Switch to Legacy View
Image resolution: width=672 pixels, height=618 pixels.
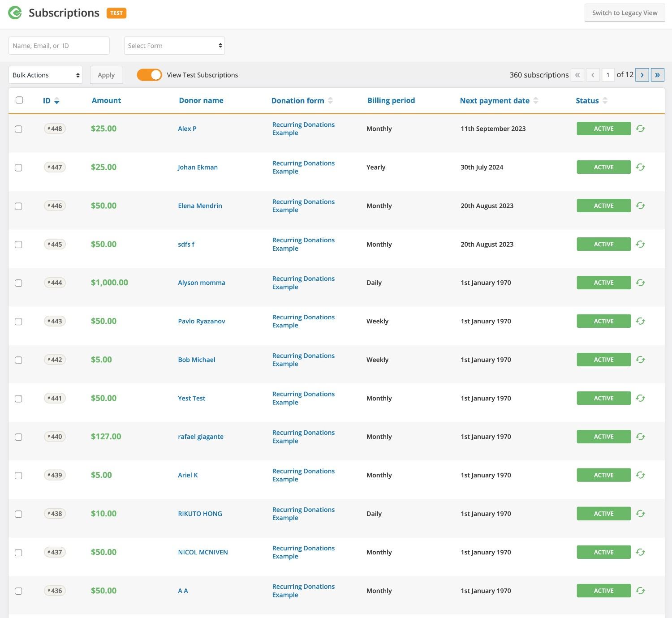(625, 13)
